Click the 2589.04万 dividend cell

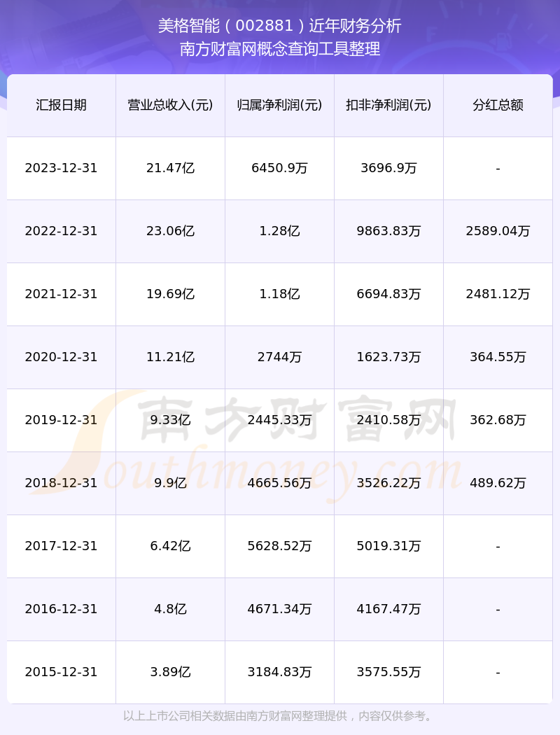(x=498, y=231)
